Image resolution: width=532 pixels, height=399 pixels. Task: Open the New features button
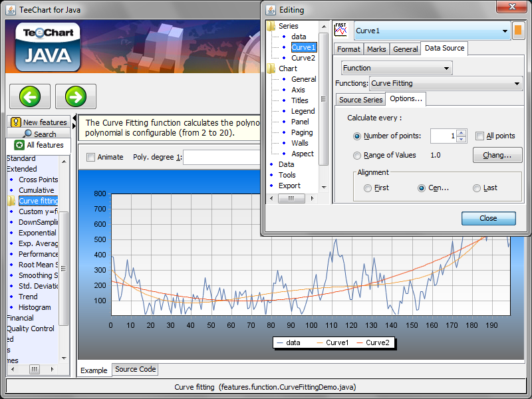(38, 122)
